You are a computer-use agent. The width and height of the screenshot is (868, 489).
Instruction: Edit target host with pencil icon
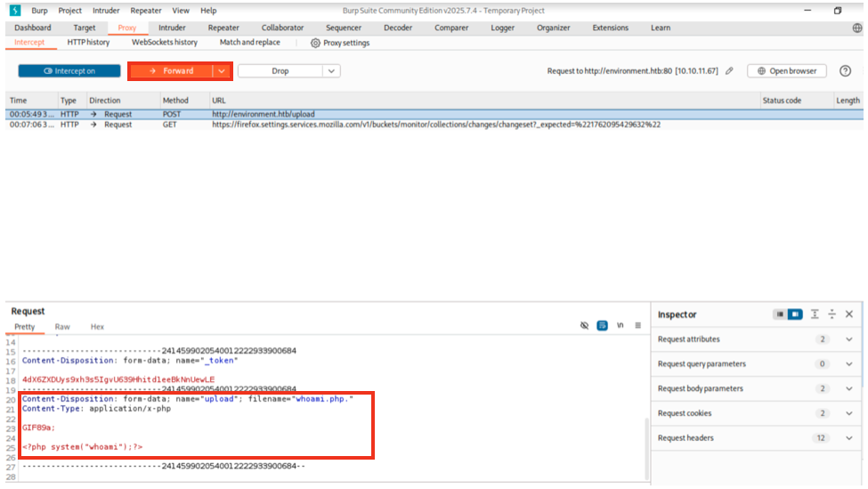pyautogui.click(x=730, y=71)
